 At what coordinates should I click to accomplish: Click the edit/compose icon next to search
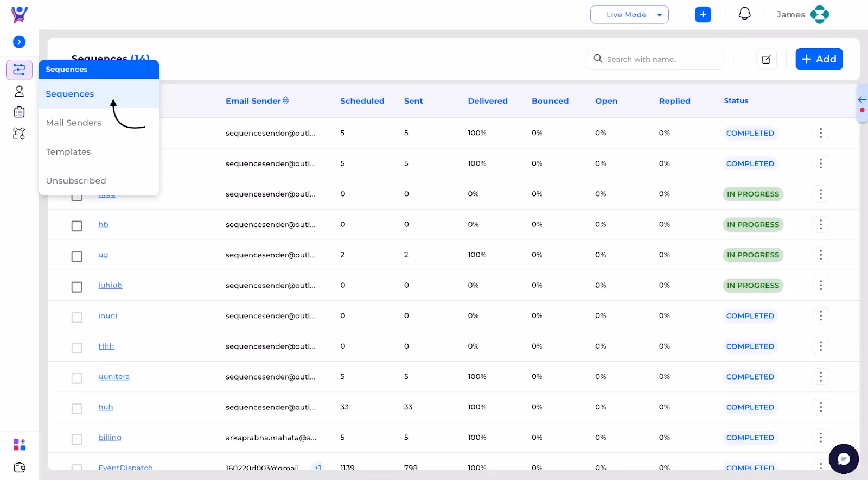click(x=767, y=59)
